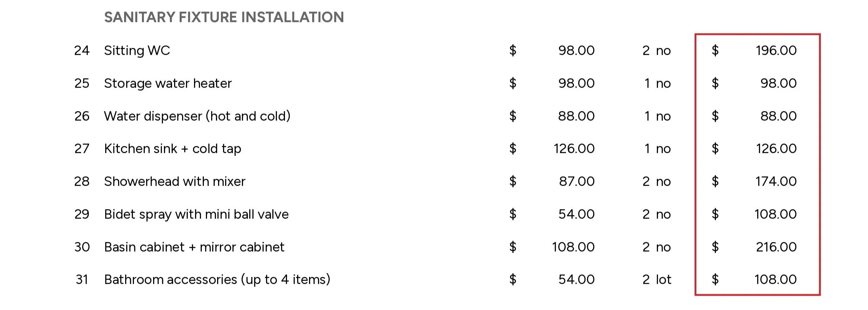Select the 87.00 unit price value

coord(577,182)
